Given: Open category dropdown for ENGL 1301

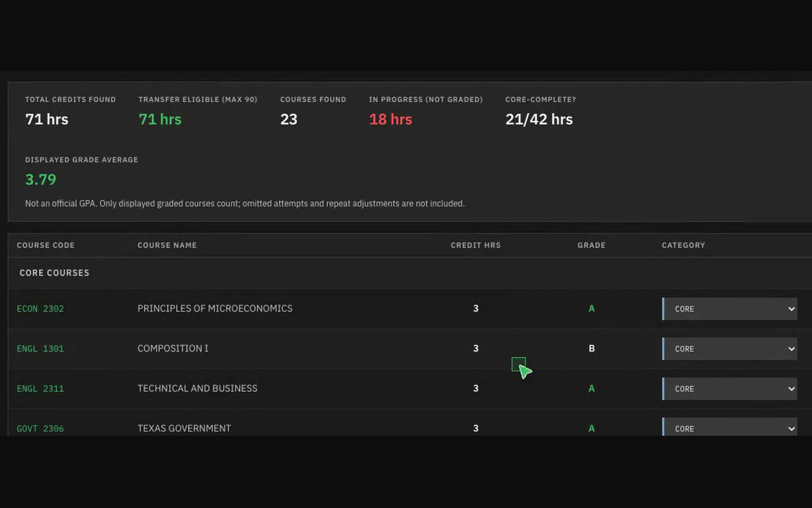Looking at the screenshot, I should pos(730,349).
